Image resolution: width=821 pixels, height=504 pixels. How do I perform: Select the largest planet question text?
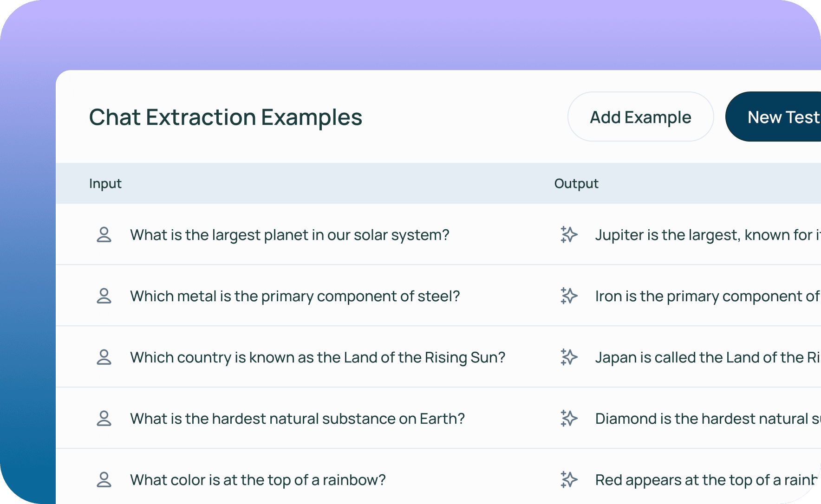tap(290, 235)
